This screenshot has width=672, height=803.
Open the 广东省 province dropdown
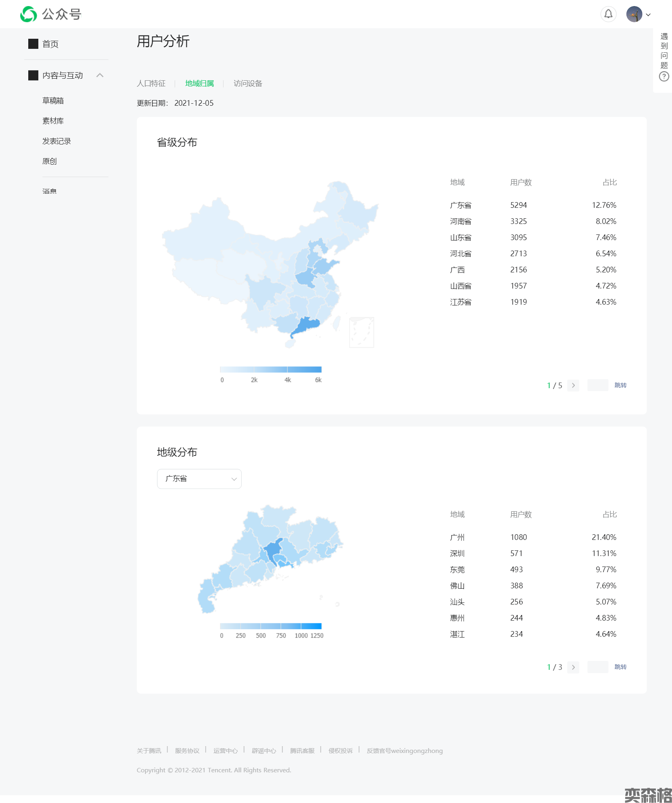[x=199, y=479]
